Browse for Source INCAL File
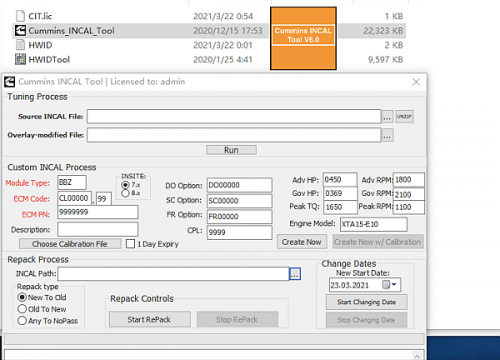Viewport: 500px width, 360px height. point(387,117)
